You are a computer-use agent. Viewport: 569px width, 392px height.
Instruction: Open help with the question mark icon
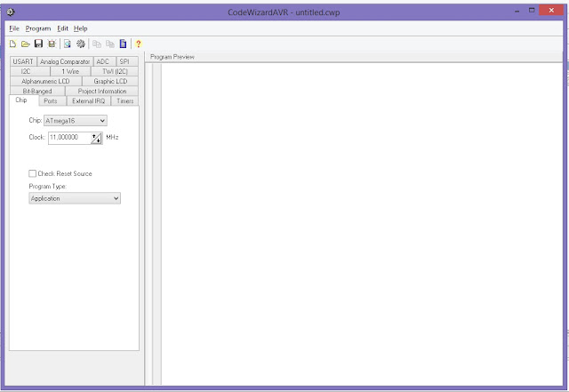(139, 44)
